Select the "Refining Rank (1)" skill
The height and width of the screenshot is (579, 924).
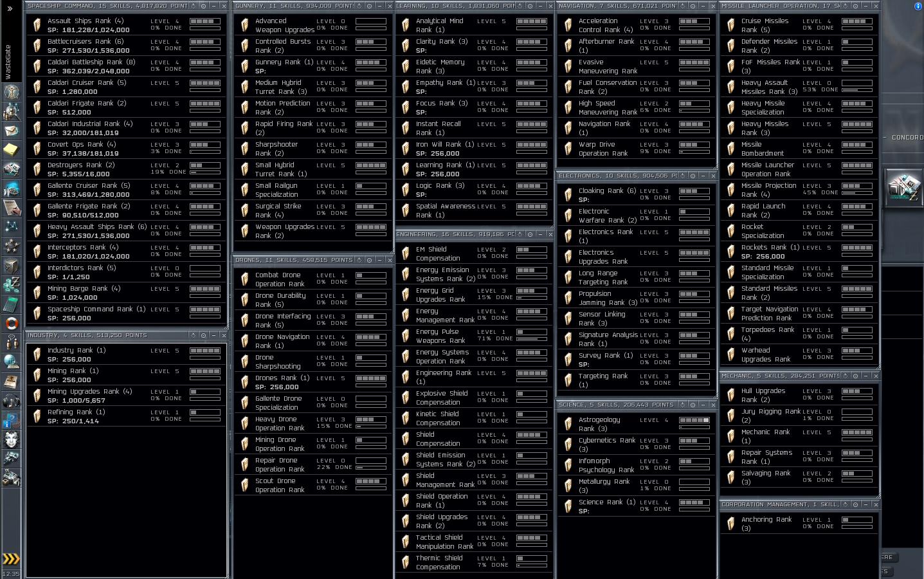[x=126, y=416]
